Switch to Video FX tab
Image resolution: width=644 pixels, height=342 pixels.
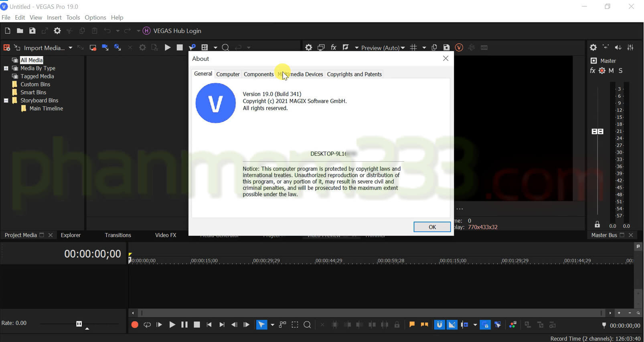coord(166,235)
